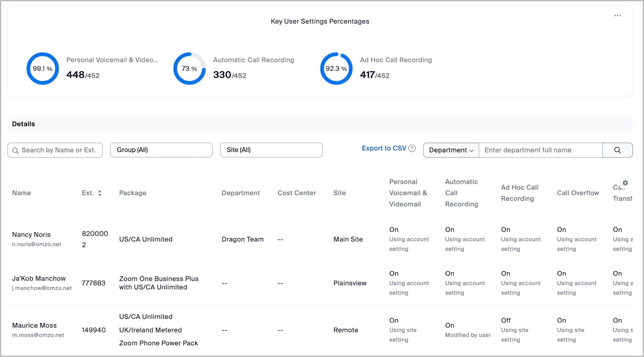Click the 99.1 % voicemail donut chart

(x=43, y=68)
